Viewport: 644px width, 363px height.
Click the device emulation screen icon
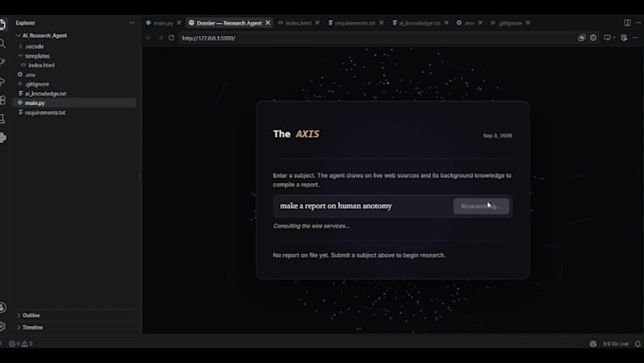(x=607, y=38)
